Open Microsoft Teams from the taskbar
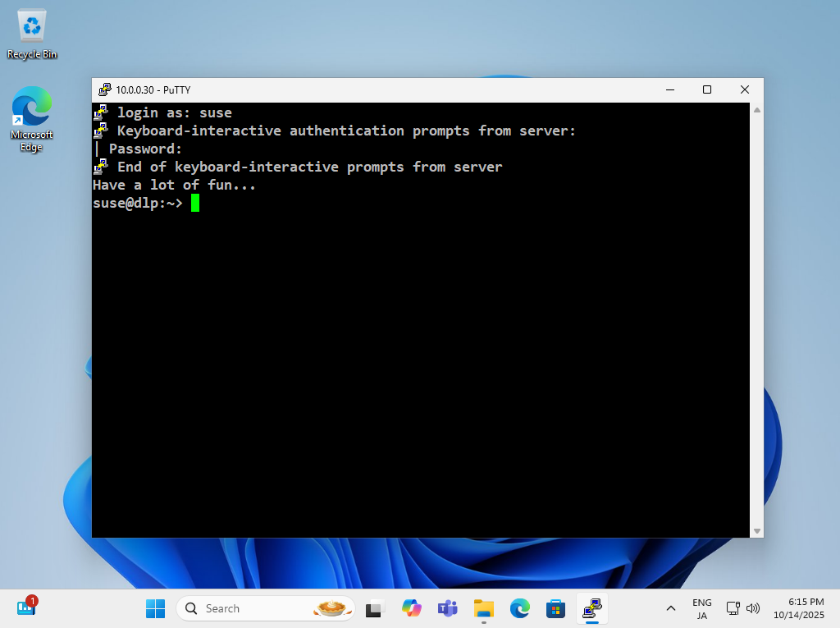 click(x=447, y=608)
